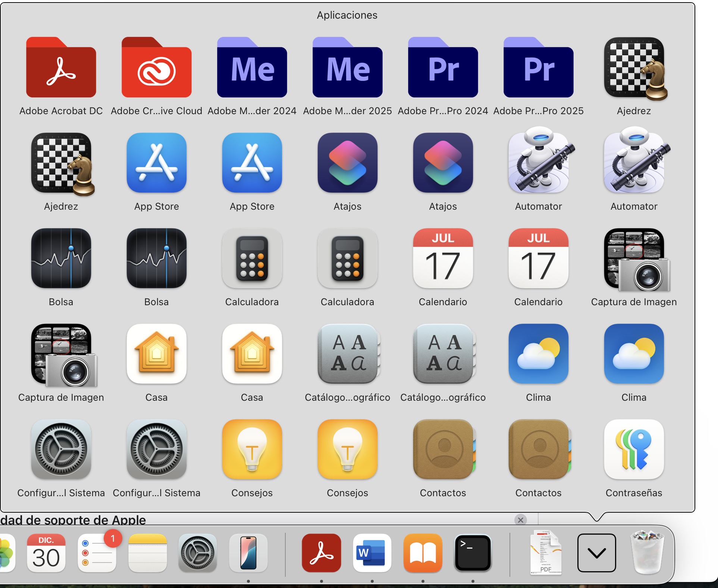Open the PDF document in Dock
Image resolution: width=718 pixels, height=588 pixels.
546,553
